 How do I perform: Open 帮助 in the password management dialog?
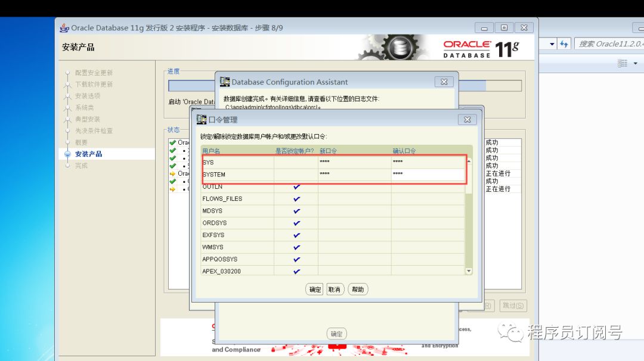[358, 289]
